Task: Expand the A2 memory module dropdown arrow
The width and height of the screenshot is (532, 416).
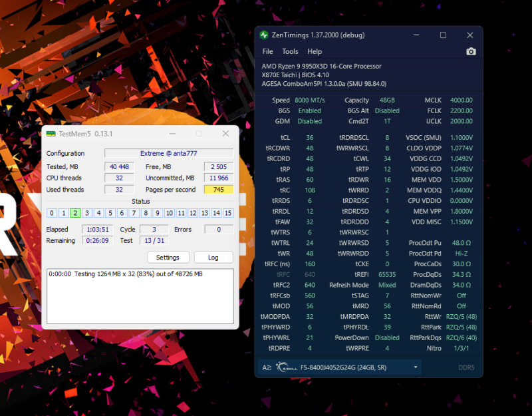Action: click(415, 367)
